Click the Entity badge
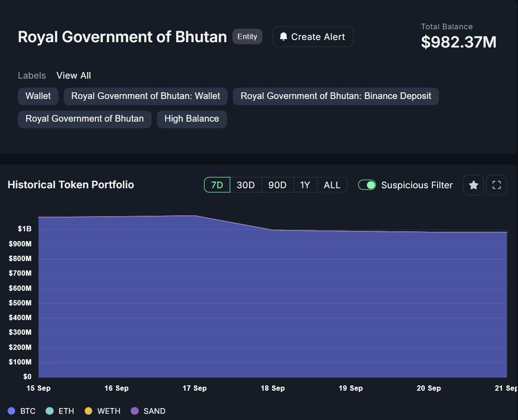 (247, 36)
